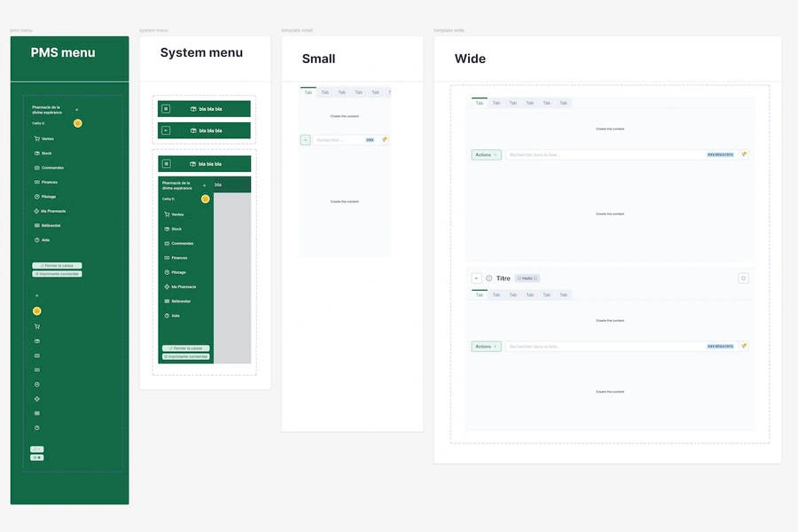Click the Fermer la caisse button
Viewport: 798px width, 532px height.
[x=56, y=265]
